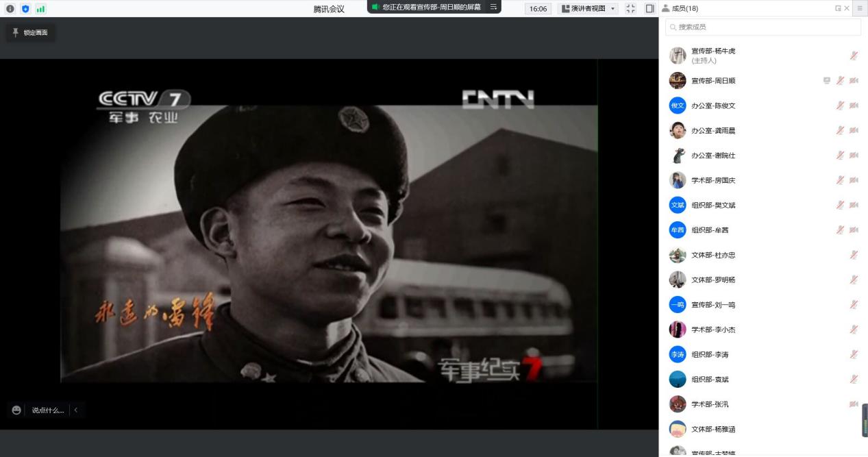Select member 学术部-李小杰

(x=763, y=330)
